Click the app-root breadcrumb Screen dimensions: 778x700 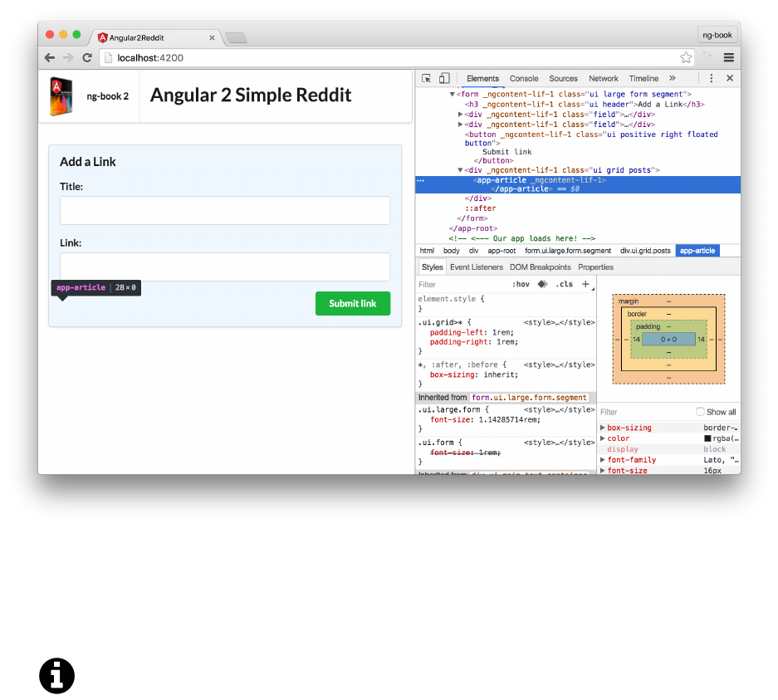pyautogui.click(x=502, y=251)
